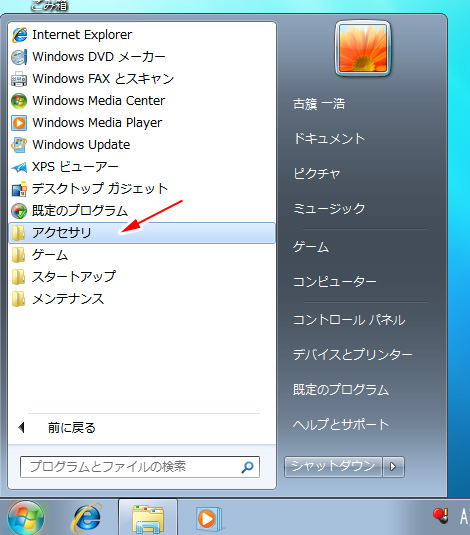Open 既定のプログラム in the programs list
Viewport: 470px width, 535px height.
tap(142, 211)
